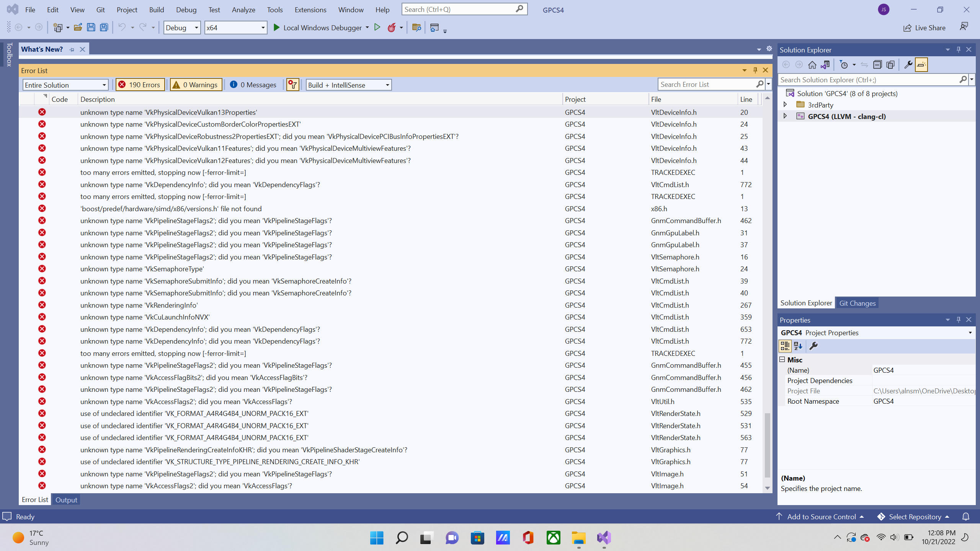Click Add to Source Control
Image resolution: width=980 pixels, height=551 pixels.
point(821,517)
